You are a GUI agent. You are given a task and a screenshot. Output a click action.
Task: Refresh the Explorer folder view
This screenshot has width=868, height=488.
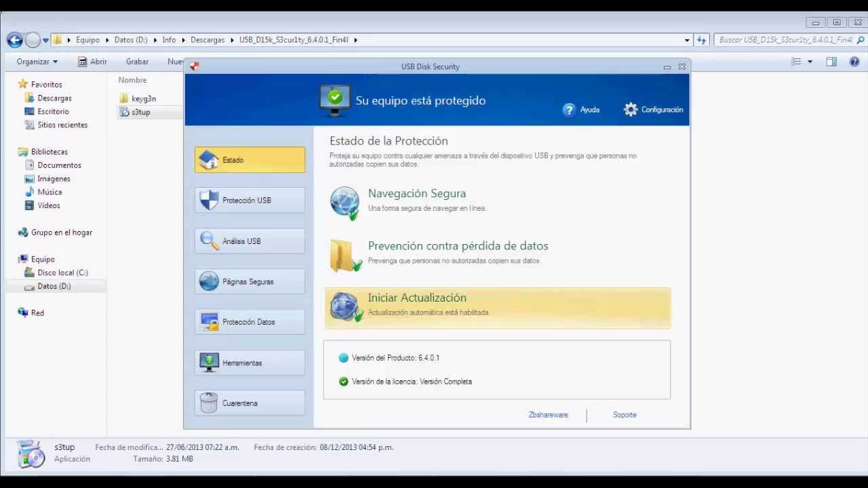point(701,40)
